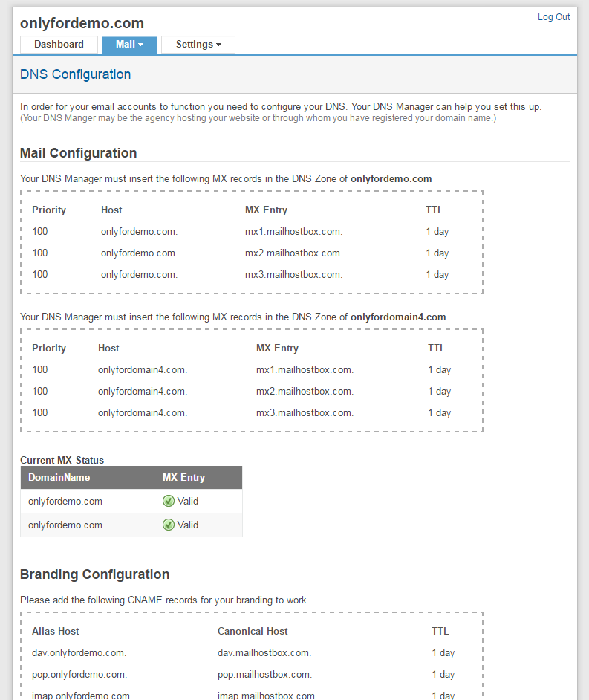Click the Current MX Status label
Image resolution: width=589 pixels, height=700 pixels.
tap(62, 461)
